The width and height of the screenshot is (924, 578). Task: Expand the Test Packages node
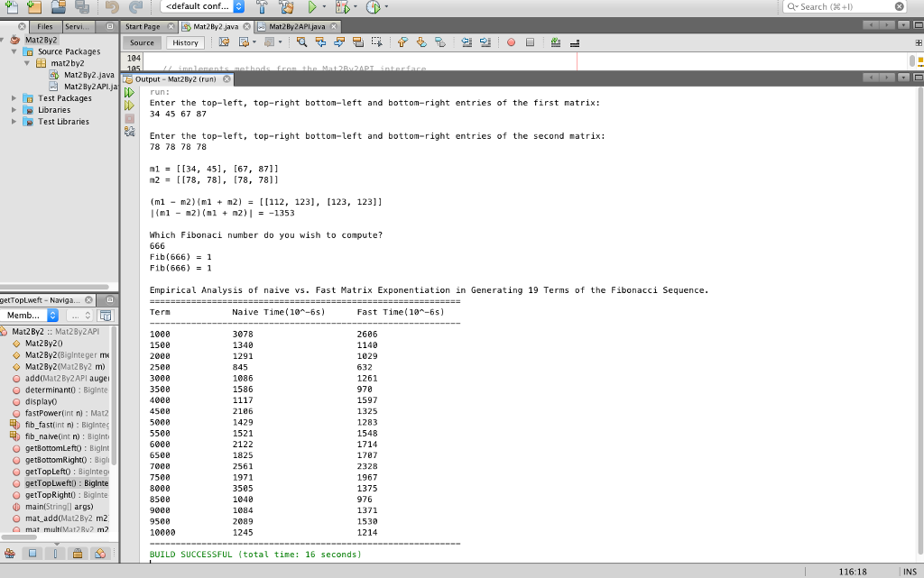pyautogui.click(x=14, y=98)
